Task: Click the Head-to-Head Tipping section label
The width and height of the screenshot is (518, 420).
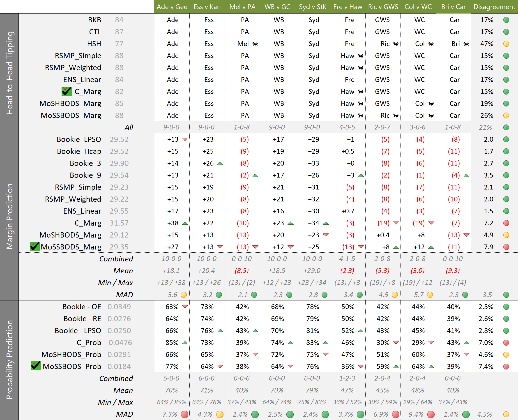Action: pyautogui.click(x=9, y=73)
